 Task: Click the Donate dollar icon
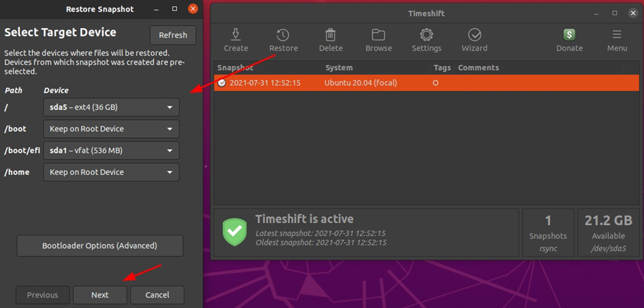(x=569, y=35)
